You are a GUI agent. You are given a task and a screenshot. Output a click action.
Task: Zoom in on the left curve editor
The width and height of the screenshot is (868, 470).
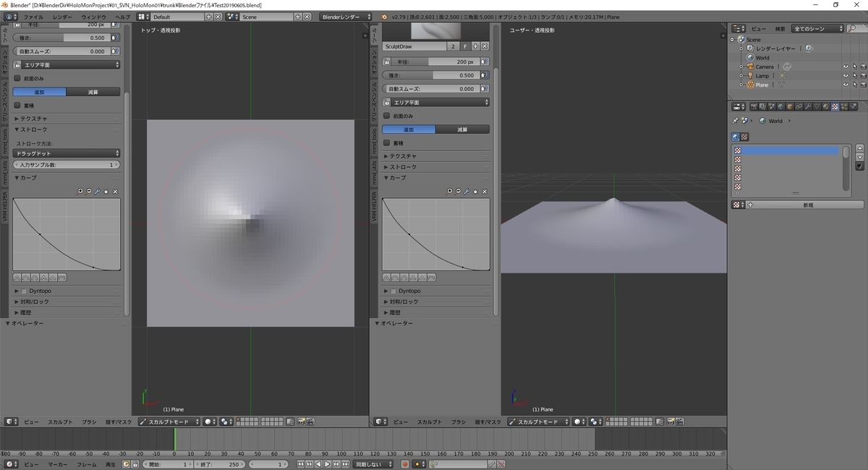[x=80, y=191]
